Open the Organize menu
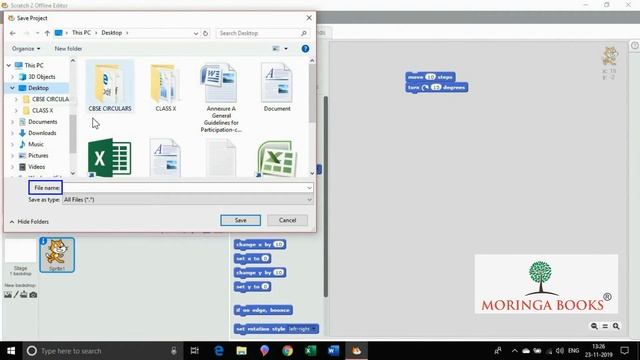 (26, 49)
